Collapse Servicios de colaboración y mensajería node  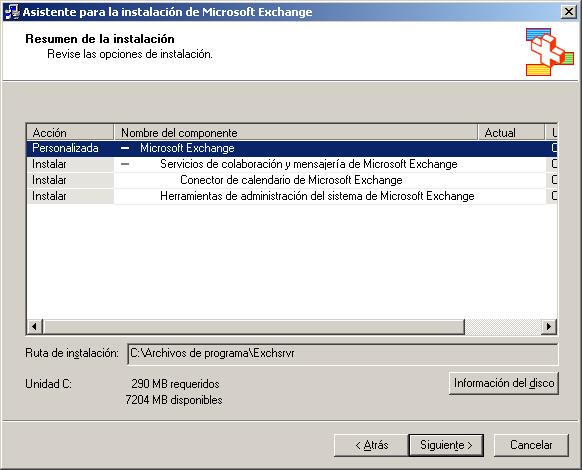click(x=125, y=164)
